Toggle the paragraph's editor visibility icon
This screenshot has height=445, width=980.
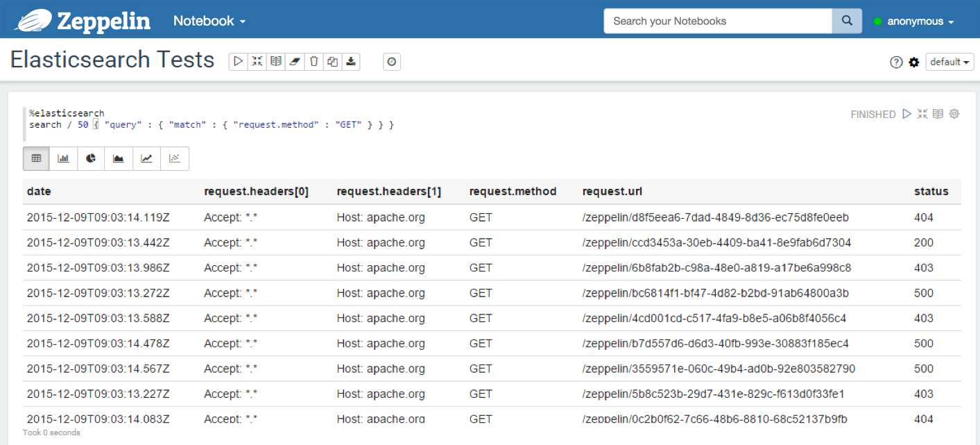click(x=922, y=114)
